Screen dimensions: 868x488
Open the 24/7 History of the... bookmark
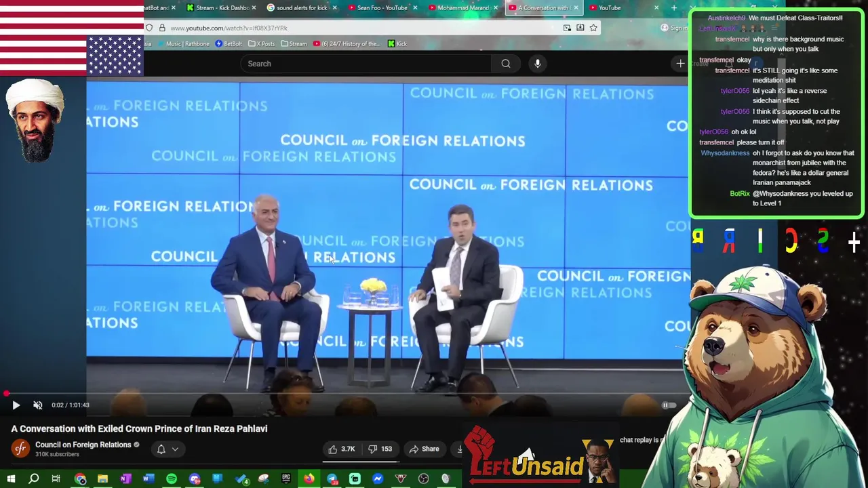[x=347, y=44]
